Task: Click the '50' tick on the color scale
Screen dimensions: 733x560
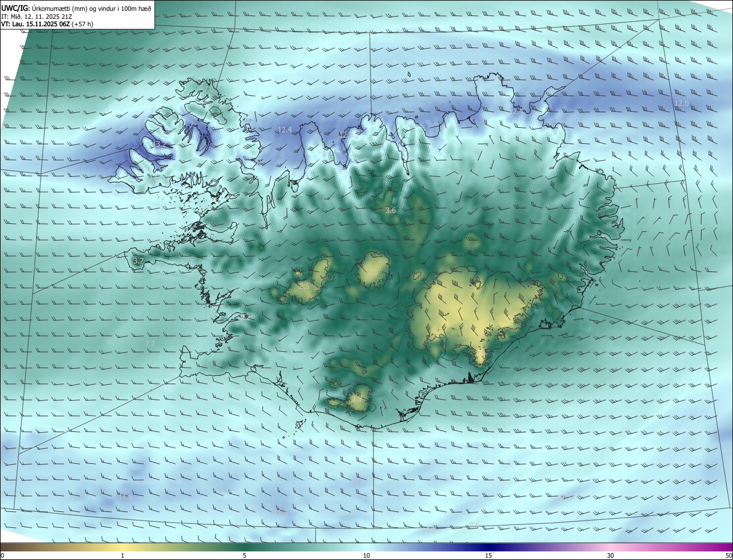Action: [x=728, y=556]
